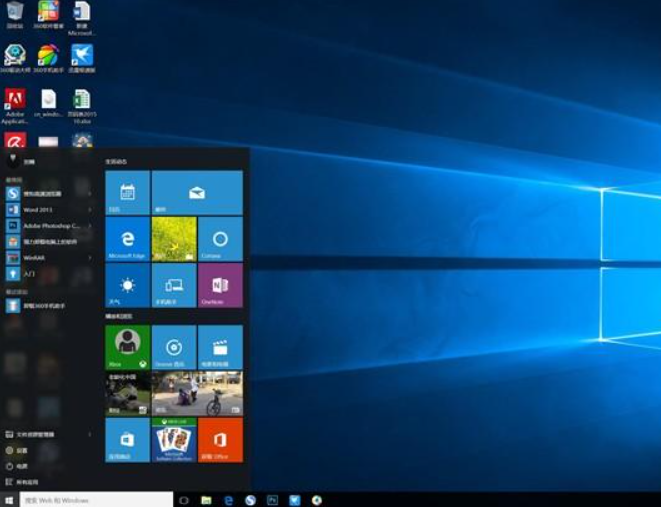
Task: Open Microsoft Solitaire Collection tile
Action: pos(174,440)
